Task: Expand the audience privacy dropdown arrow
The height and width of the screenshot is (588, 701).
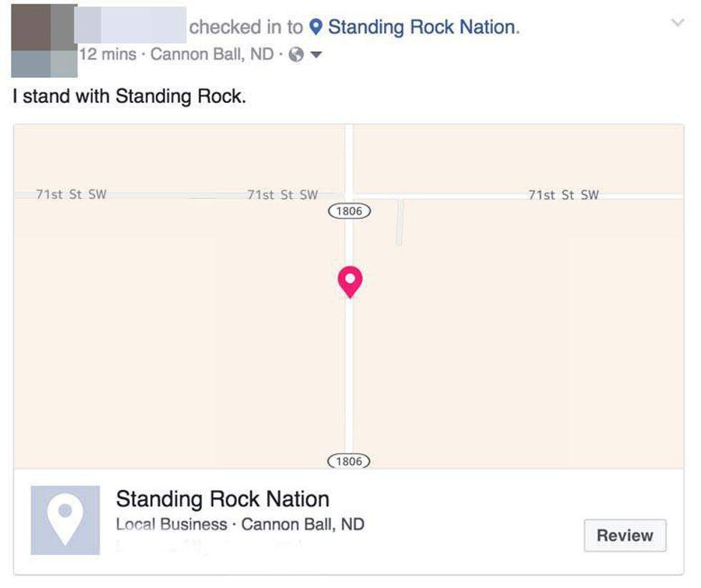Action: pyautogui.click(x=316, y=55)
